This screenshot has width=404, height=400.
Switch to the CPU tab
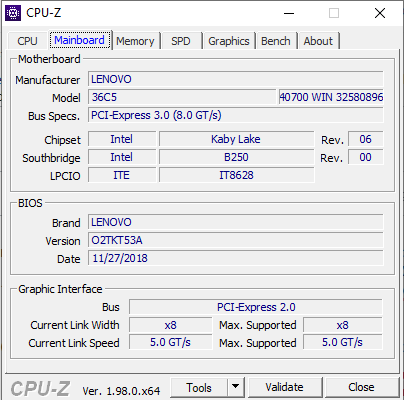(27, 41)
